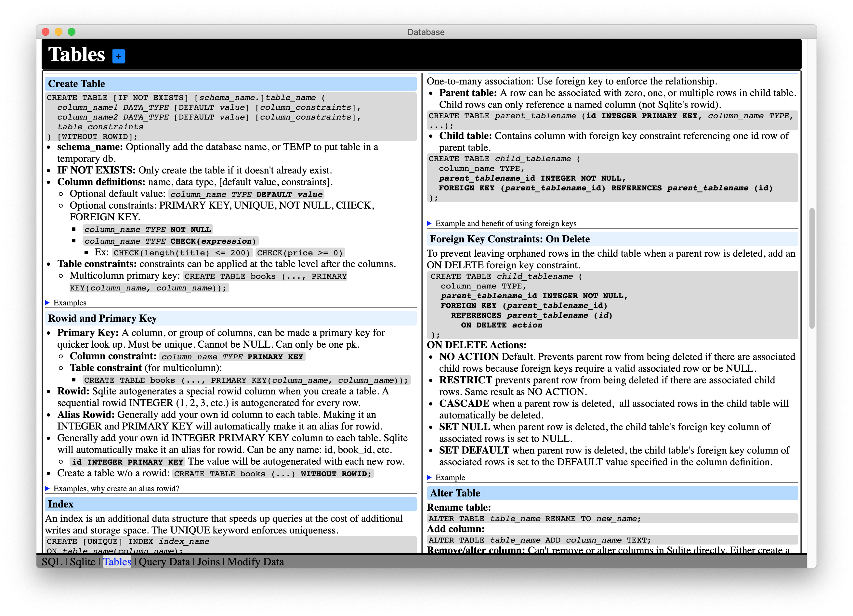The width and height of the screenshot is (853, 616).
Task: Switch to the Sqlite tab
Action: (82, 561)
